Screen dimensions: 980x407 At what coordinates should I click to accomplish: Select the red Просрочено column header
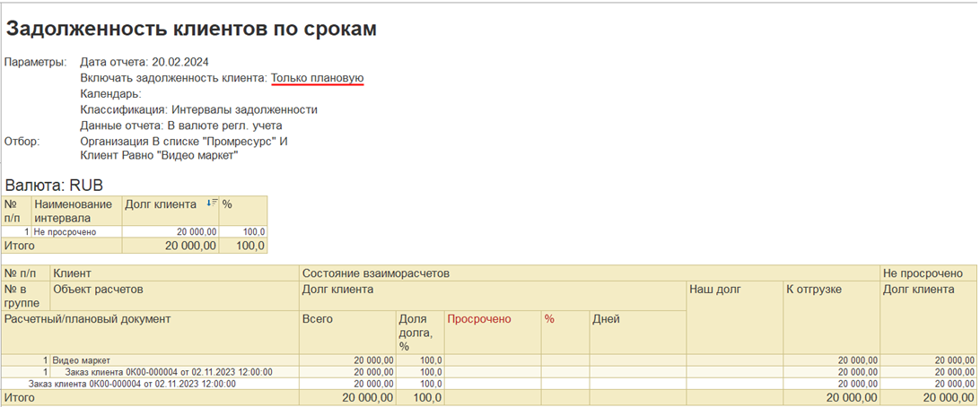(478, 319)
